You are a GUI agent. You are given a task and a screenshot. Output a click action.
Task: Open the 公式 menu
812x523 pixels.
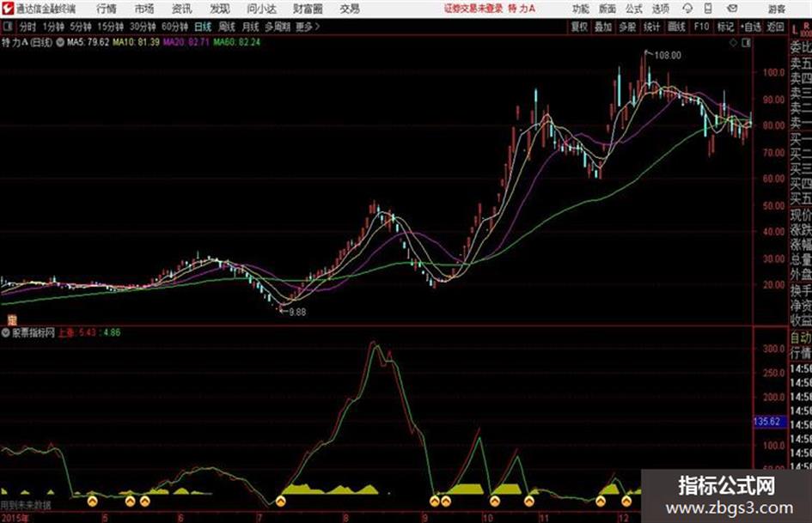(634, 9)
